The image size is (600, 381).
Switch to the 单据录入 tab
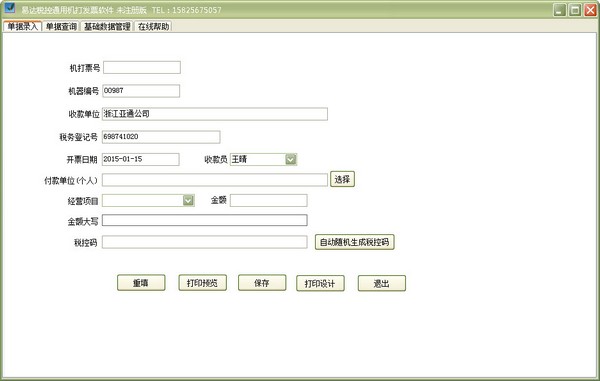click(22, 26)
